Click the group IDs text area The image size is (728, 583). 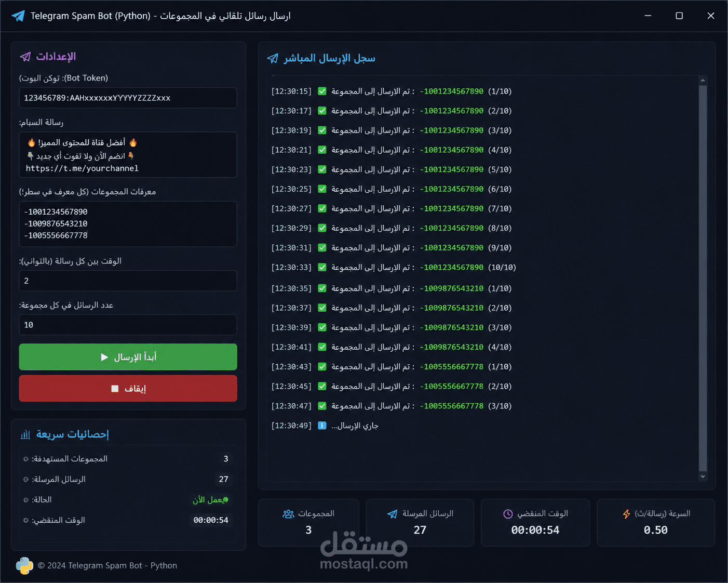128,224
